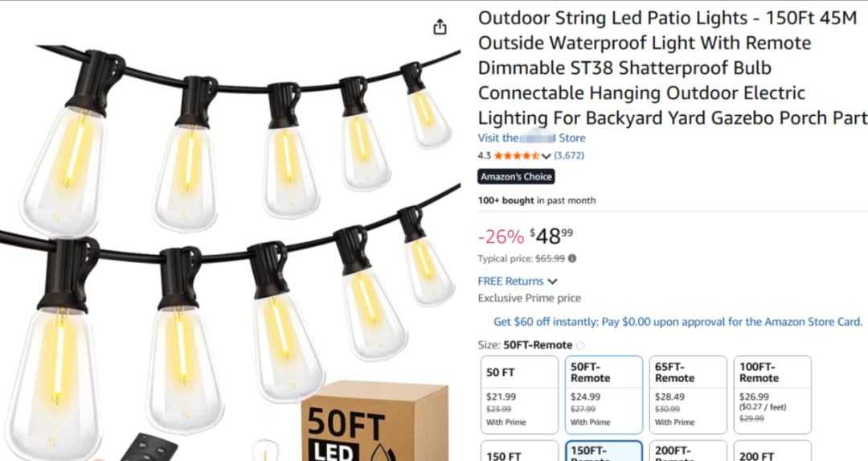The height and width of the screenshot is (461, 868).
Task: Click the Amazon Store Card offer link
Action: point(678,322)
